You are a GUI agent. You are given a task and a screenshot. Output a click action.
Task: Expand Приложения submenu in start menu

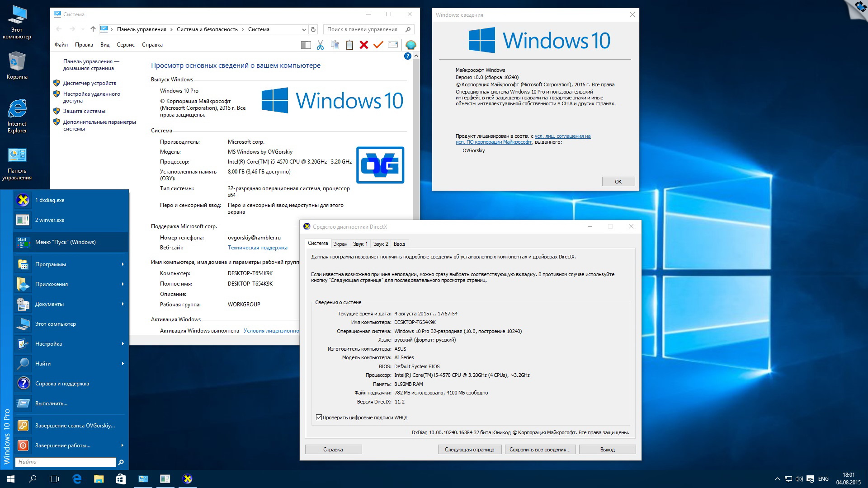tap(123, 284)
